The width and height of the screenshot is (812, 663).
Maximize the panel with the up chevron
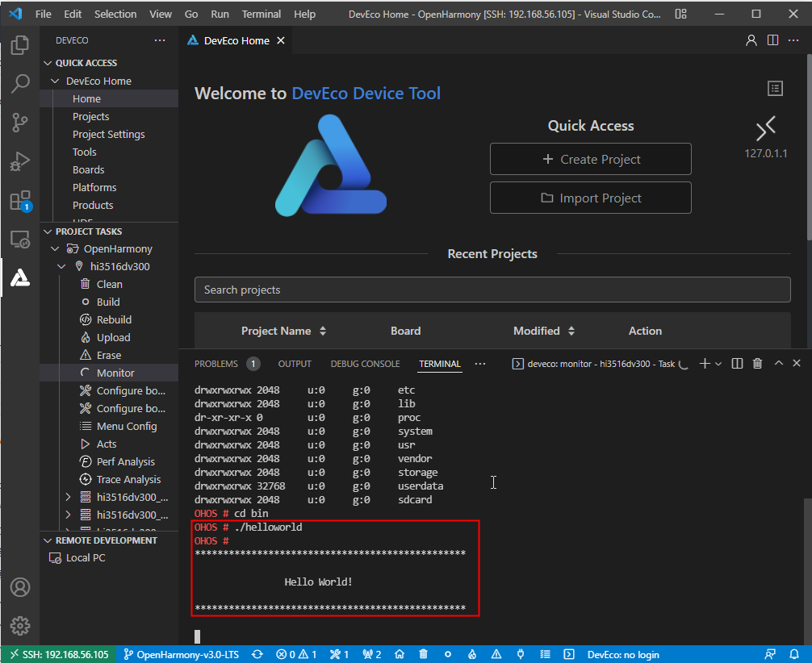tap(778, 363)
